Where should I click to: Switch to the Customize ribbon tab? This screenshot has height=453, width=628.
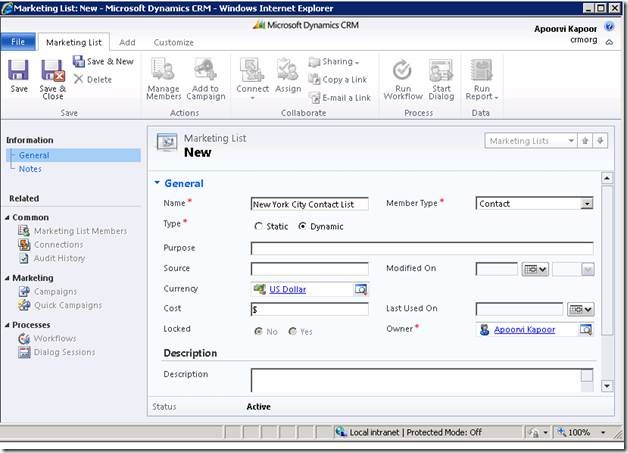[173, 43]
